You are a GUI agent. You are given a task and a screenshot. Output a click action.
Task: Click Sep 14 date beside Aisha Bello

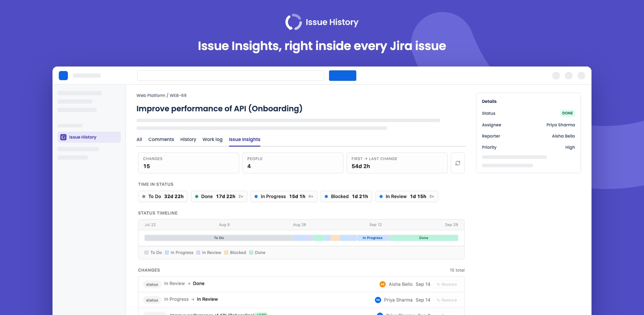[423, 284]
